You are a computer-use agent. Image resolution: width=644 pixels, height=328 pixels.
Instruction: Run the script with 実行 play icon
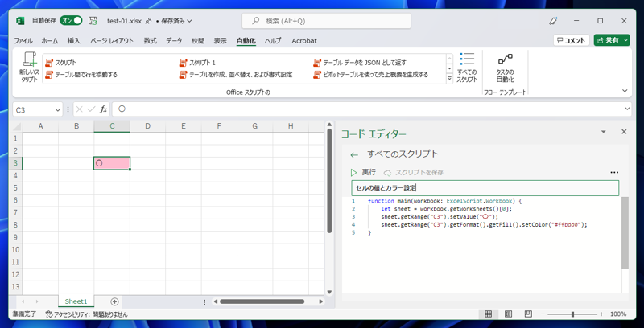353,173
